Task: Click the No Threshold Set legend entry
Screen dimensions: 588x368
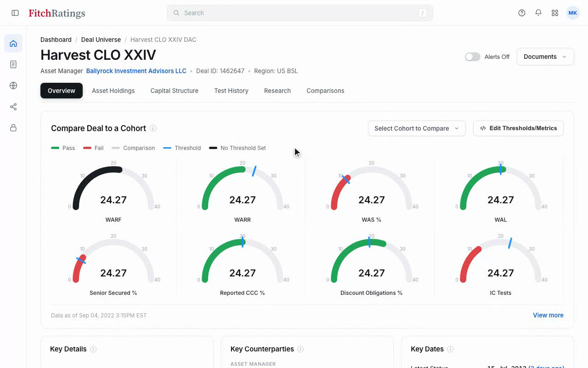Action: (237, 148)
